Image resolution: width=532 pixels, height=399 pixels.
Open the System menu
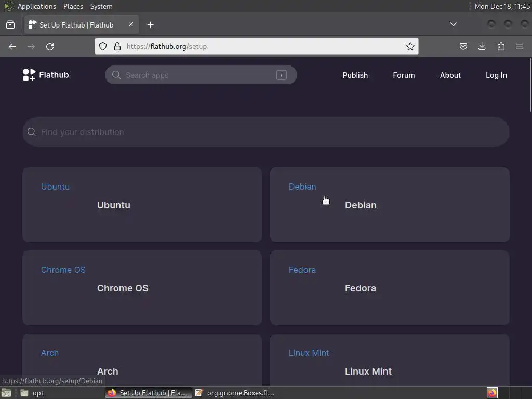pos(101,6)
